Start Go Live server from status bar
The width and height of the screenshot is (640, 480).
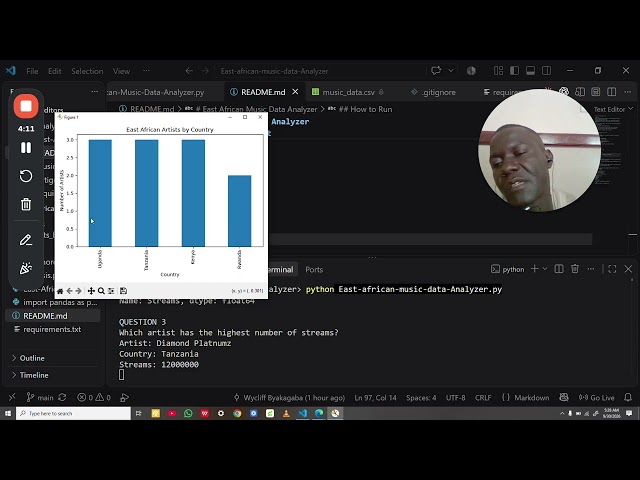[x=596, y=398]
